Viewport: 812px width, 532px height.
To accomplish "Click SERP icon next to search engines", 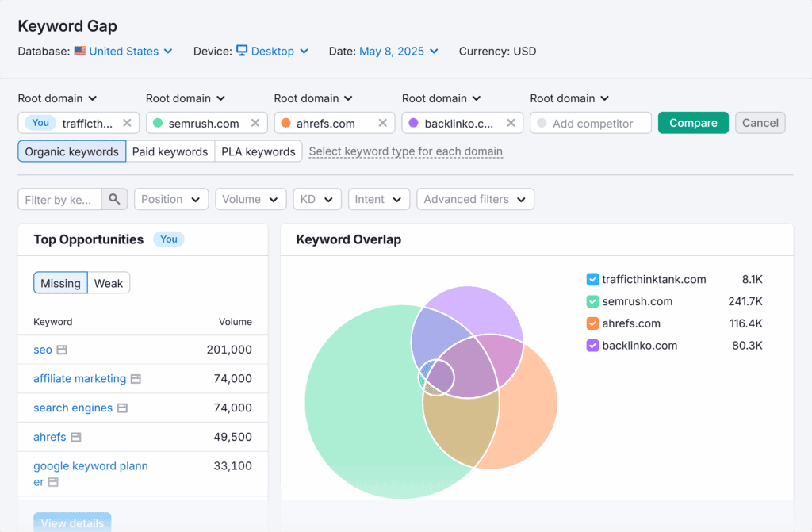I will point(122,408).
